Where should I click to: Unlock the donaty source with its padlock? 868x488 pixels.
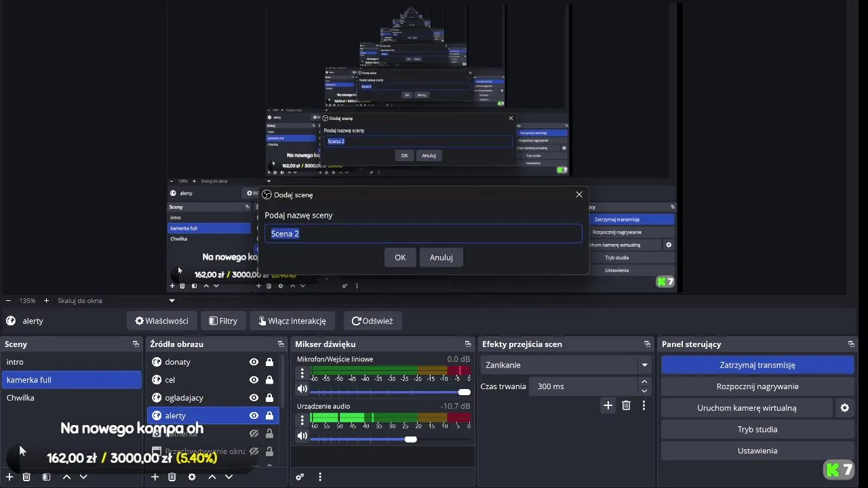pos(269,362)
